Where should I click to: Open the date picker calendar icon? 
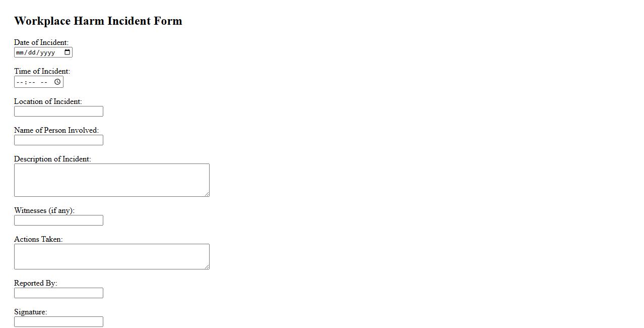[68, 52]
